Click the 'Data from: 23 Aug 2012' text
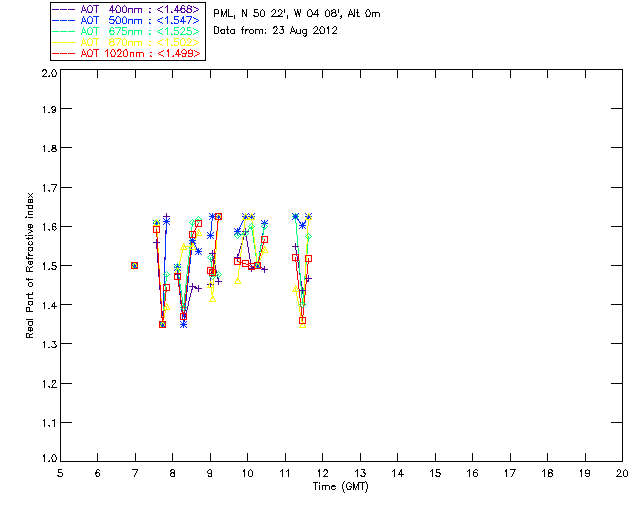Viewport: 640px width, 512px height. click(x=276, y=31)
